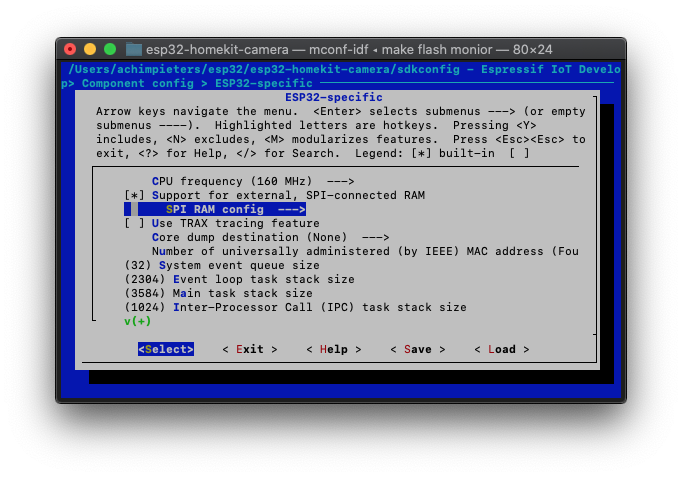Click the folder icon in title bar

134,49
